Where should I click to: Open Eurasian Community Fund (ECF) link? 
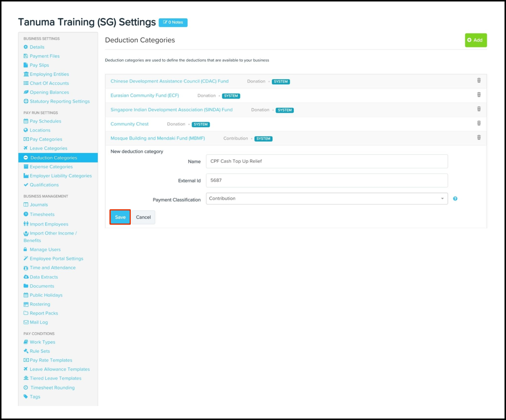(145, 95)
